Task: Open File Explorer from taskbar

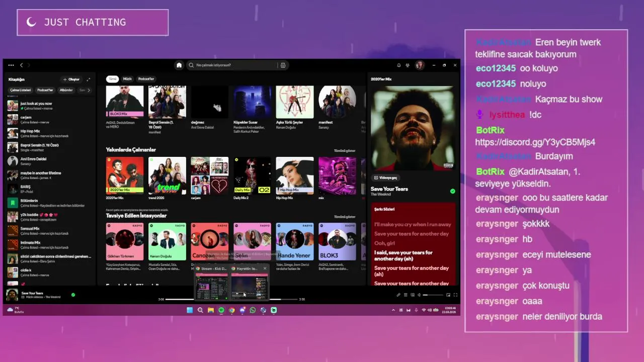Action: [x=211, y=310]
